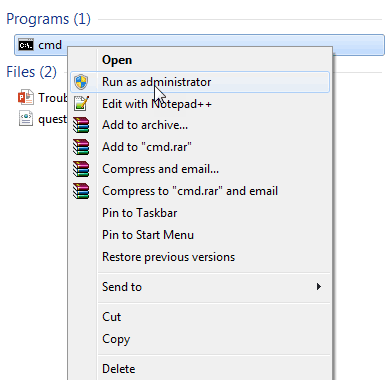Click the quest file document icon
389x380 pixels.
click(x=26, y=119)
